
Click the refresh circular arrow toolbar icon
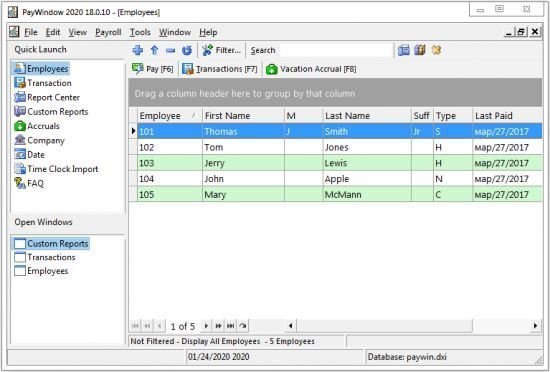(x=187, y=50)
